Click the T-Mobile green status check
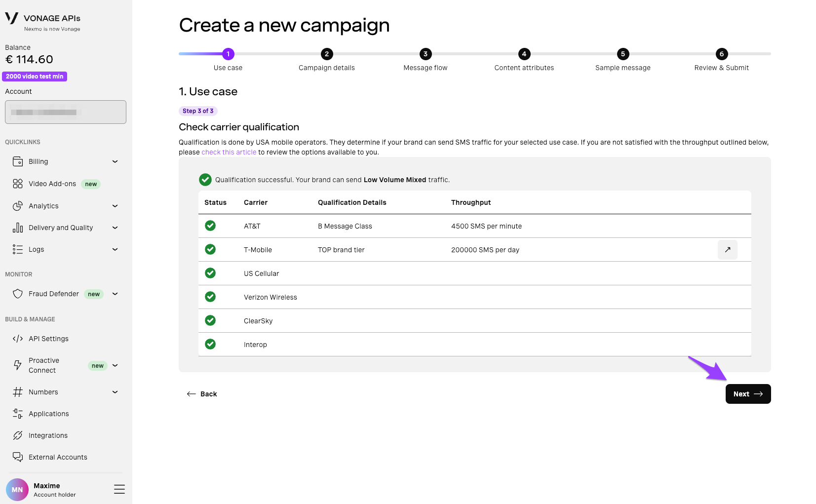This screenshot has height=504, width=816. click(210, 249)
